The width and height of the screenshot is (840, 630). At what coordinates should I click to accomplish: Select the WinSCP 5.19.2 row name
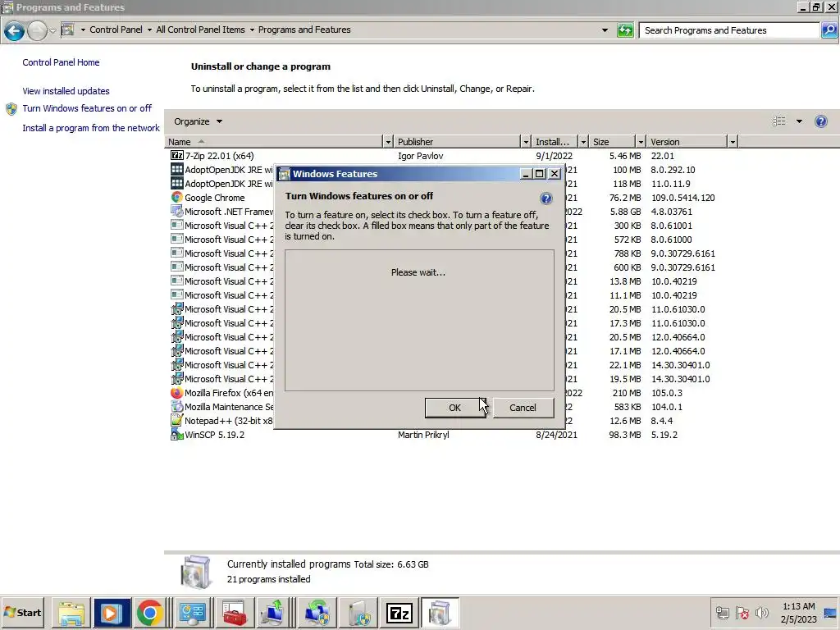(x=214, y=435)
